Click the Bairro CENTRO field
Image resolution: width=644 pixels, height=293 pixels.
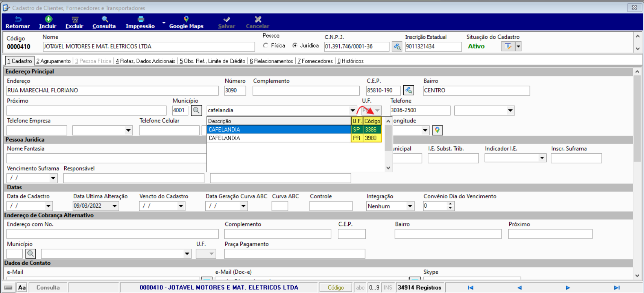pos(476,91)
